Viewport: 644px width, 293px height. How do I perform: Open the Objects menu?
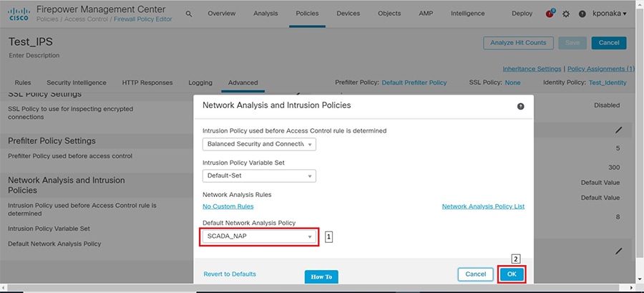(389, 14)
